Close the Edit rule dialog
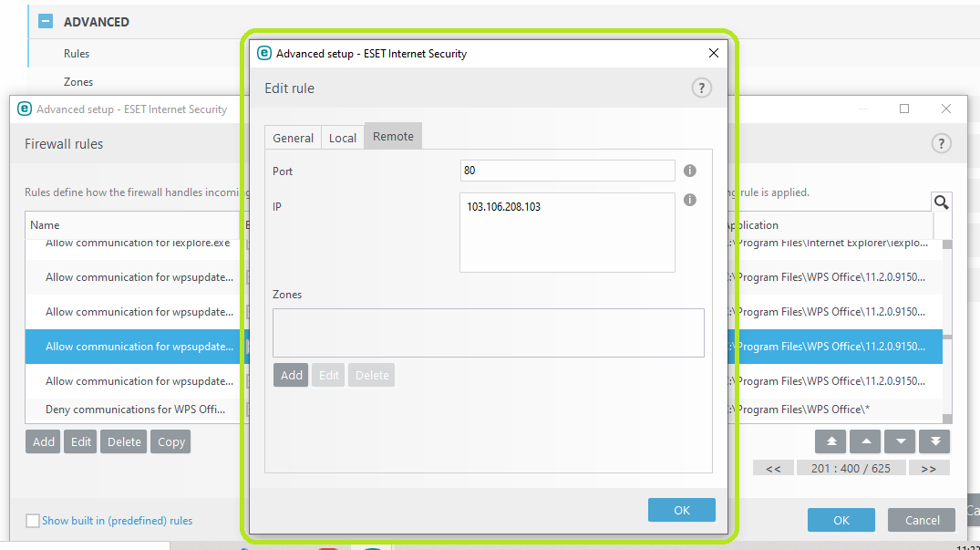The height and width of the screenshot is (550, 980). 713,53
